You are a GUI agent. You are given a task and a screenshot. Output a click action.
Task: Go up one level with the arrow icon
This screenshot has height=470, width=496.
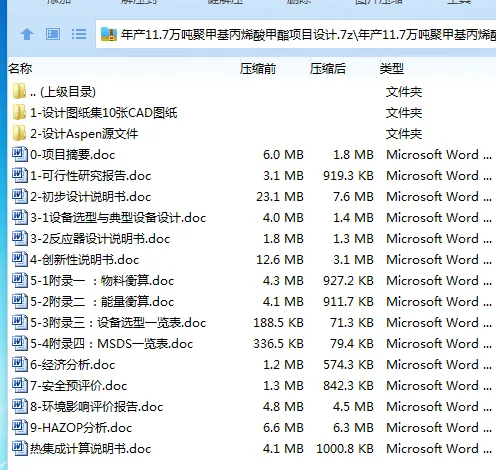point(27,34)
